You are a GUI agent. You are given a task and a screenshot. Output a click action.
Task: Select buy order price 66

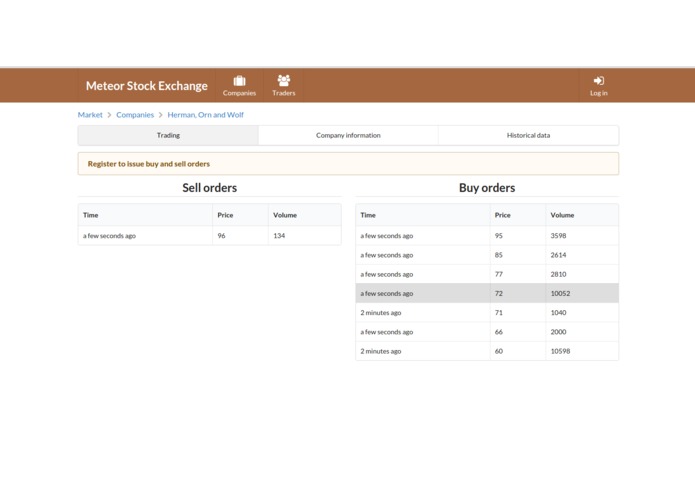pyautogui.click(x=518, y=332)
